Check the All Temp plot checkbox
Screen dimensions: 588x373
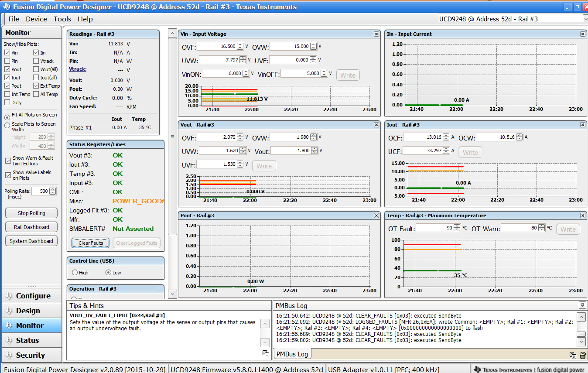pyautogui.click(x=36, y=94)
